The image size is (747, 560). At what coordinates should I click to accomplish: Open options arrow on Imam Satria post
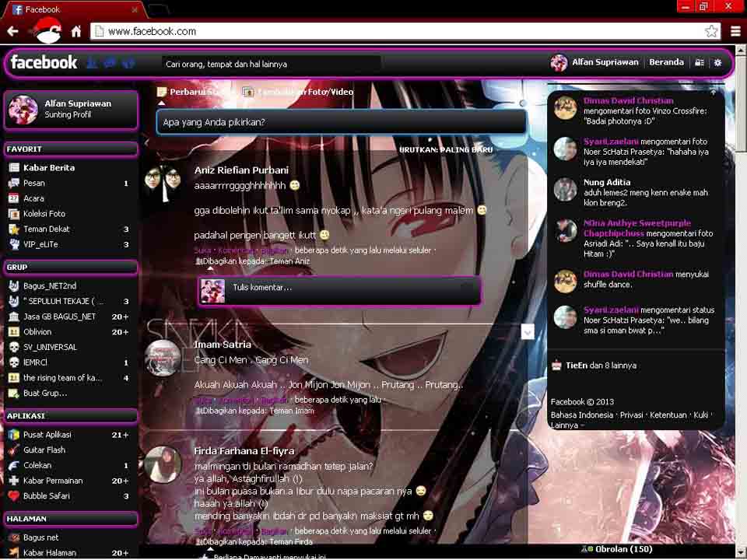point(528,331)
